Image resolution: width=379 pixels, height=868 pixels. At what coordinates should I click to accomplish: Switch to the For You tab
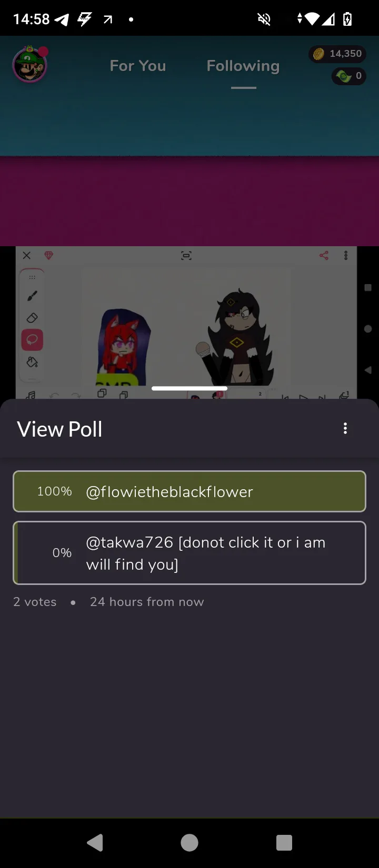(x=138, y=66)
